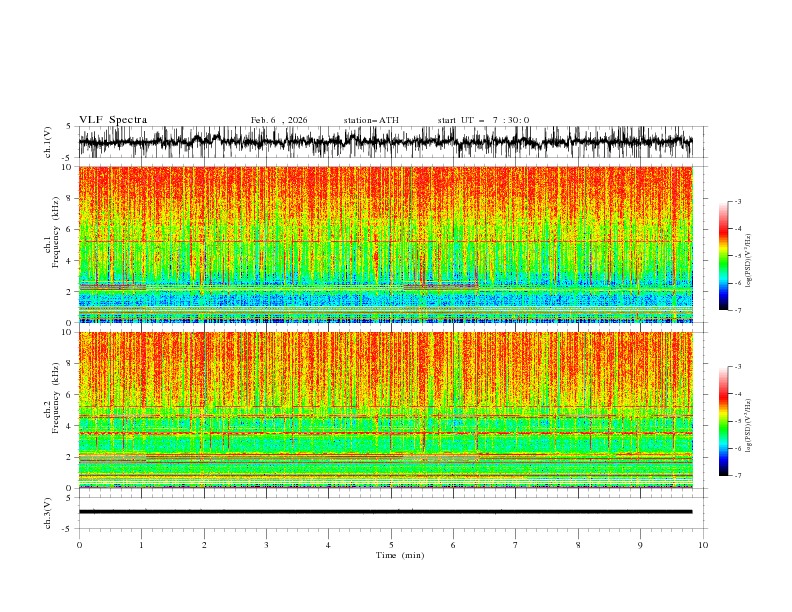Click the "-3" value on ch.1 colorbar

(737, 201)
